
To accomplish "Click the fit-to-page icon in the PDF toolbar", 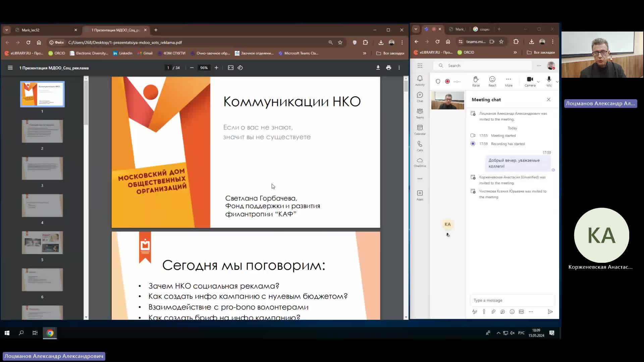I will coord(231,68).
